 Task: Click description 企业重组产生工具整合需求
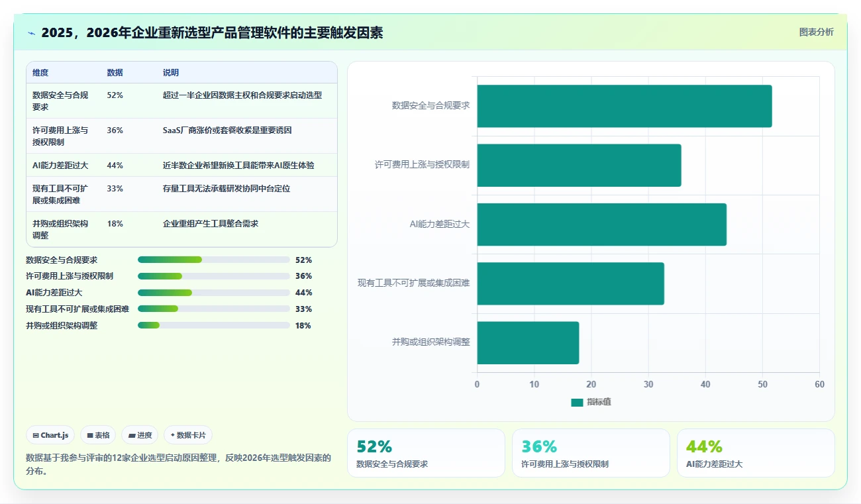click(x=211, y=224)
